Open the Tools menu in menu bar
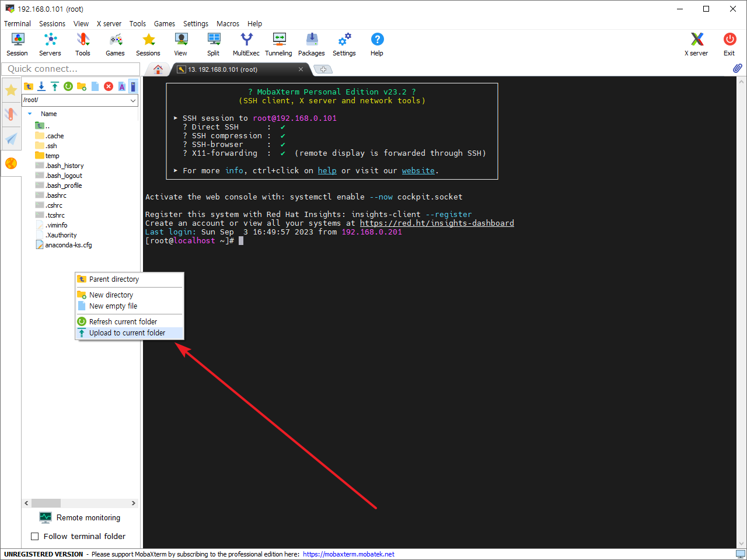The image size is (747, 560). (x=138, y=24)
